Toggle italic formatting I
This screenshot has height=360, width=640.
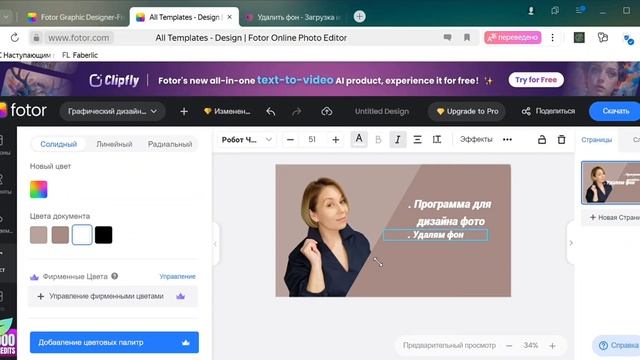pyautogui.click(x=398, y=140)
